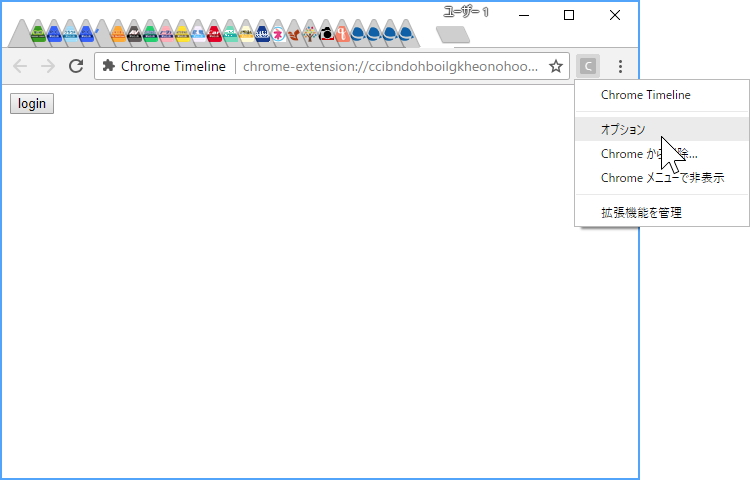Switch to the red Car favicon tab
This screenshot has height=480, width=750.
[214, 34]
